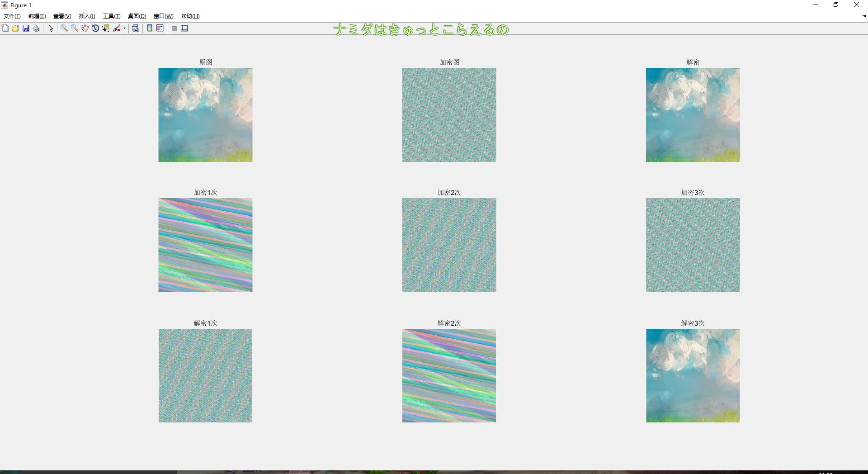Screen dimensions: 868x474
Task: Open the 插入(I) menu
Action: point(87,16)
